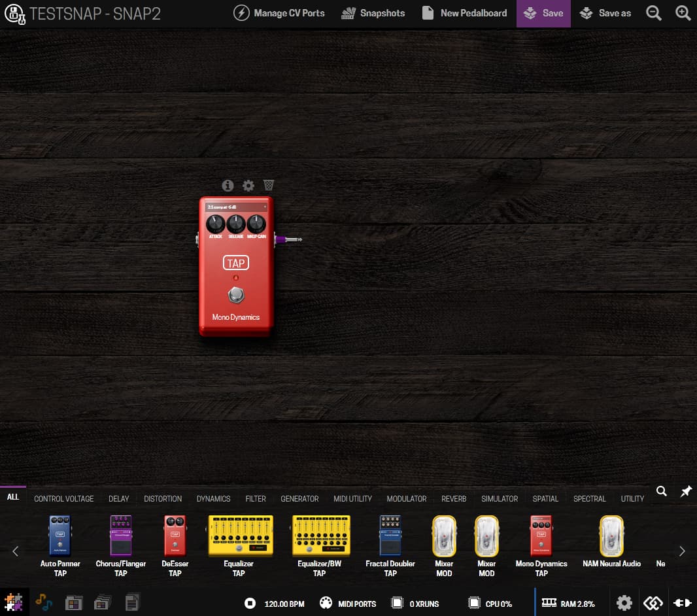The height and width of the screenshot is (616, 697).
Task: Switch to DISTORTION category tab
Action: (x=163, y=499)
